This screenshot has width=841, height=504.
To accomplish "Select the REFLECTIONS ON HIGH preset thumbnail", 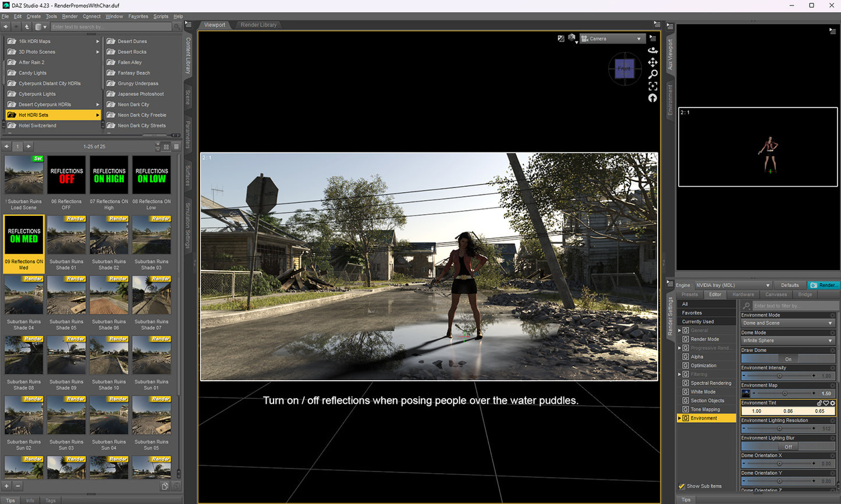I will click(109, 175).
